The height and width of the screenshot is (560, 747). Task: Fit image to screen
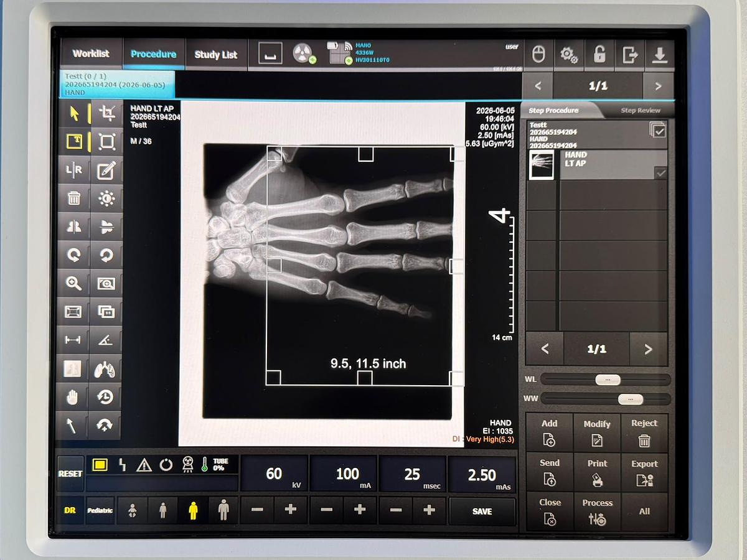(73, 312)
